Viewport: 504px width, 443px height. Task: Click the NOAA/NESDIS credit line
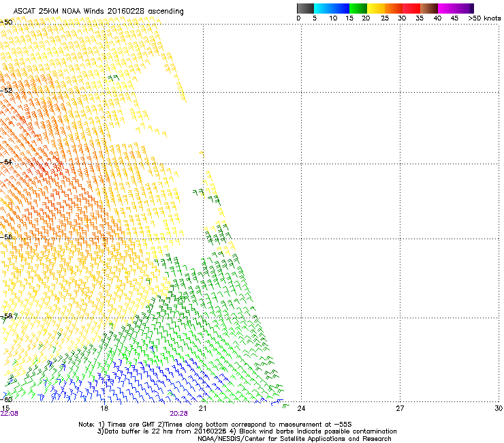click(294, 439)
